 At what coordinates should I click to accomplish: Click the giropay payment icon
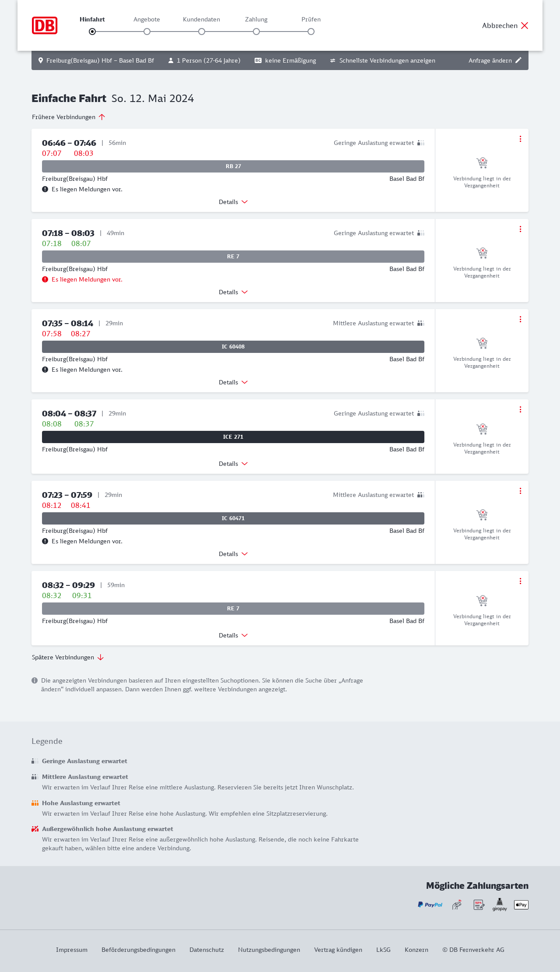tap(500, 905)
